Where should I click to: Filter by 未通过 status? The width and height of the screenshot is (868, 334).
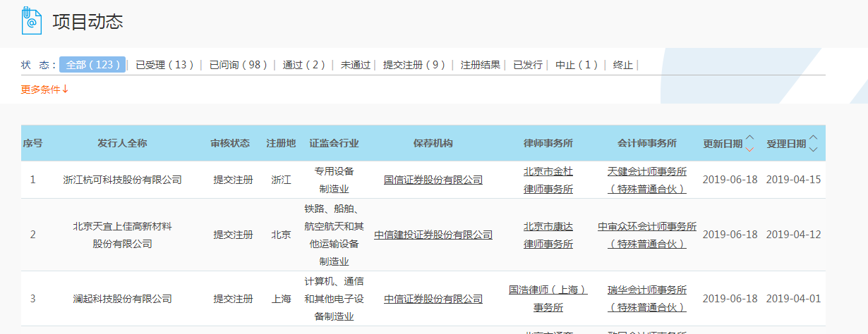(x=356, y=65)
